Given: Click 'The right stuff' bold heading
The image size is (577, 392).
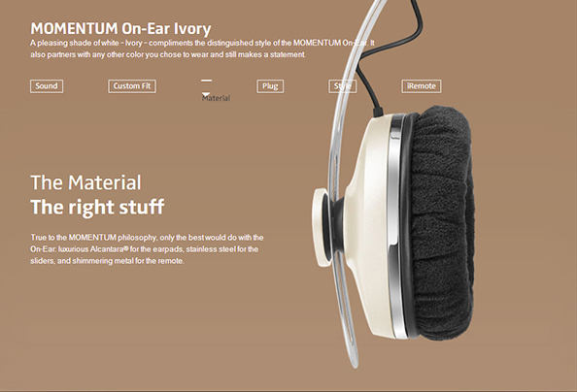Looking at the screenshot, I should (x=97, y=207).
